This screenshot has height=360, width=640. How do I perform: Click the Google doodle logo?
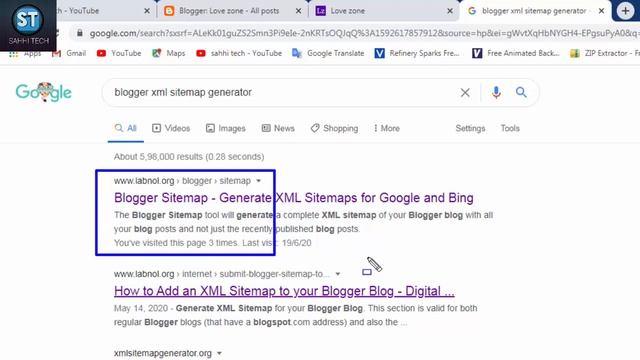pyautogui.click(x=44, y=92)
